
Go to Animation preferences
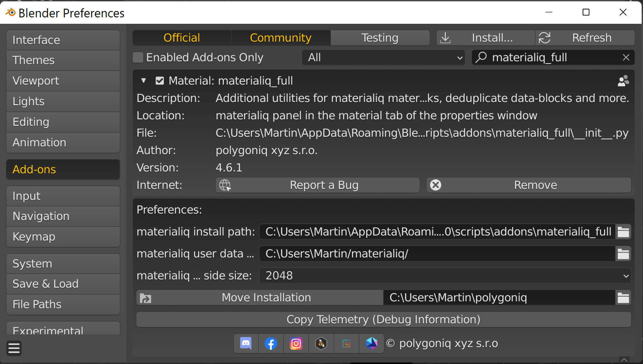[x=63, y=143]
